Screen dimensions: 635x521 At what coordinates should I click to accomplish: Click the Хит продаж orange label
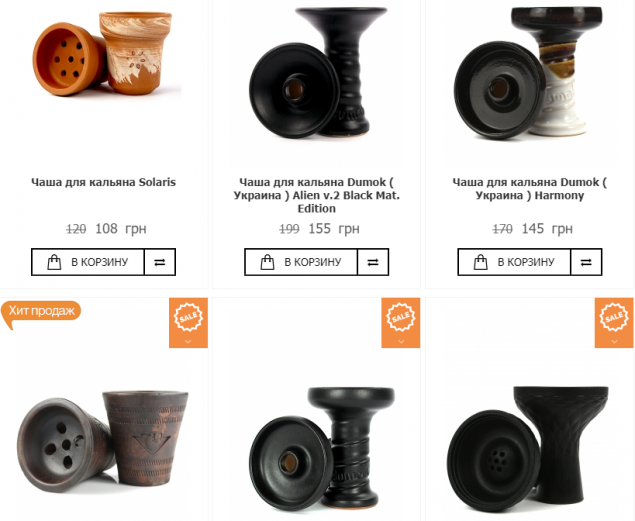pos(41,311)
